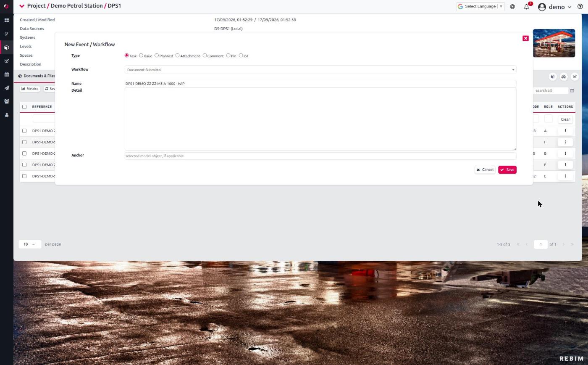Image resolution: width=588 pixels, height=365 pixels.
Task: Click the single cube round button
Action: click(x=553, y=77)
